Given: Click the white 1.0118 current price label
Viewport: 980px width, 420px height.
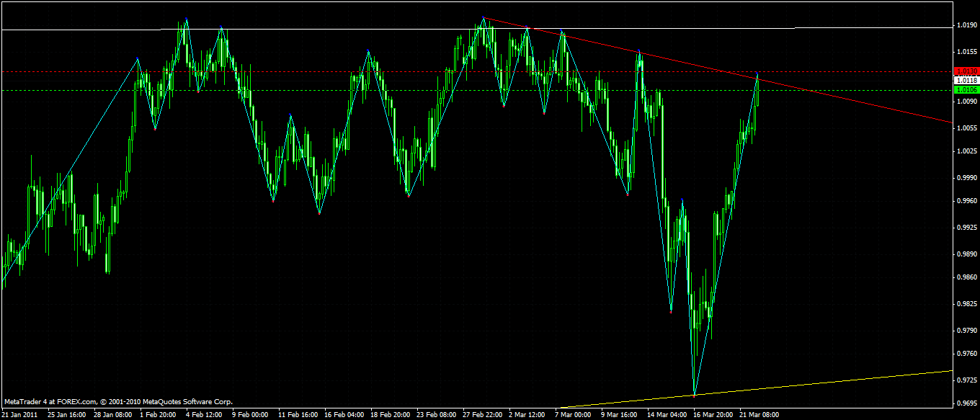Looking at the screenshot, I should pyautogui.click(x=966, y=81).
